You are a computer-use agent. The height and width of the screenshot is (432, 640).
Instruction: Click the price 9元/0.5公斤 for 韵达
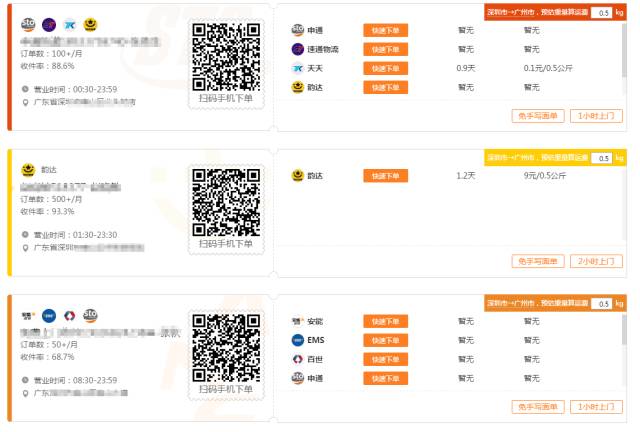545,176
